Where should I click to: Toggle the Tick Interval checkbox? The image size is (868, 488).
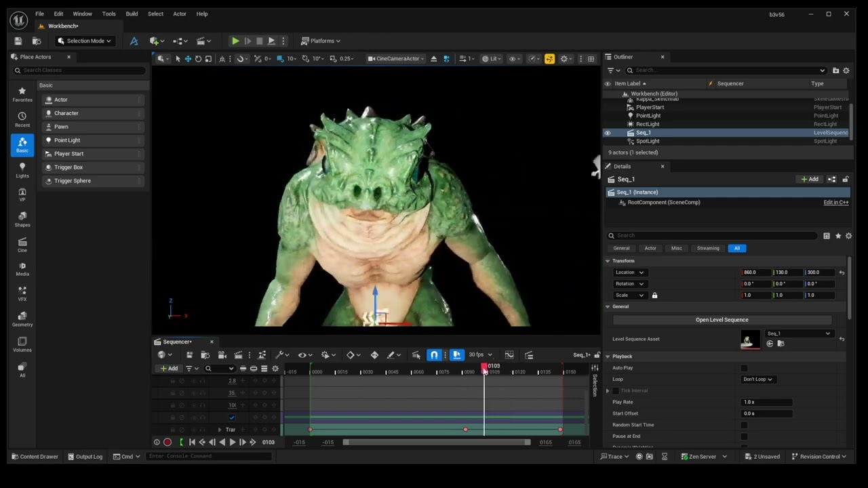click(x=616, y=391)
